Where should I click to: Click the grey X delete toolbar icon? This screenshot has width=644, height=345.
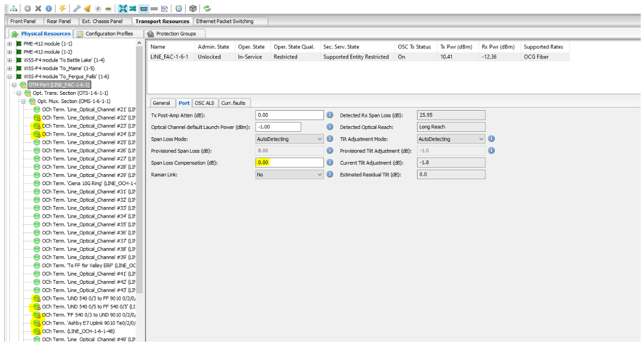[x=38, y=9]
